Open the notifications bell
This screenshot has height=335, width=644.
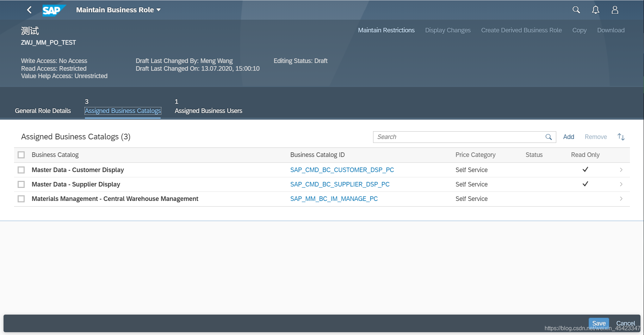click(x=595, y=10)
